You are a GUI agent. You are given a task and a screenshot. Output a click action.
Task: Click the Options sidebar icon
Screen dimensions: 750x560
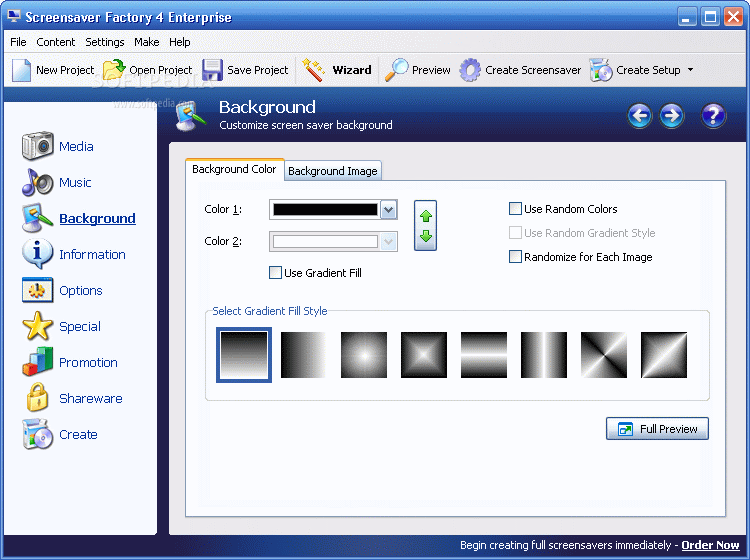(37, 290)
